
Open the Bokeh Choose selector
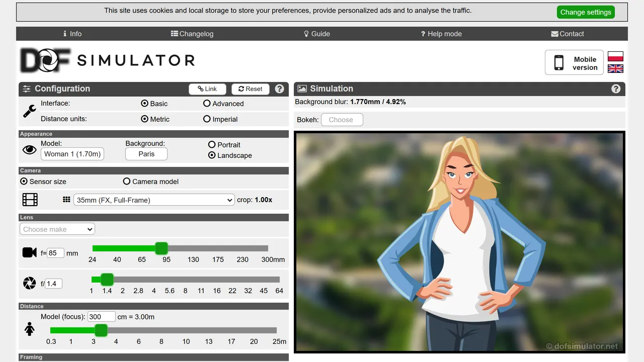(x=341, y=120)
